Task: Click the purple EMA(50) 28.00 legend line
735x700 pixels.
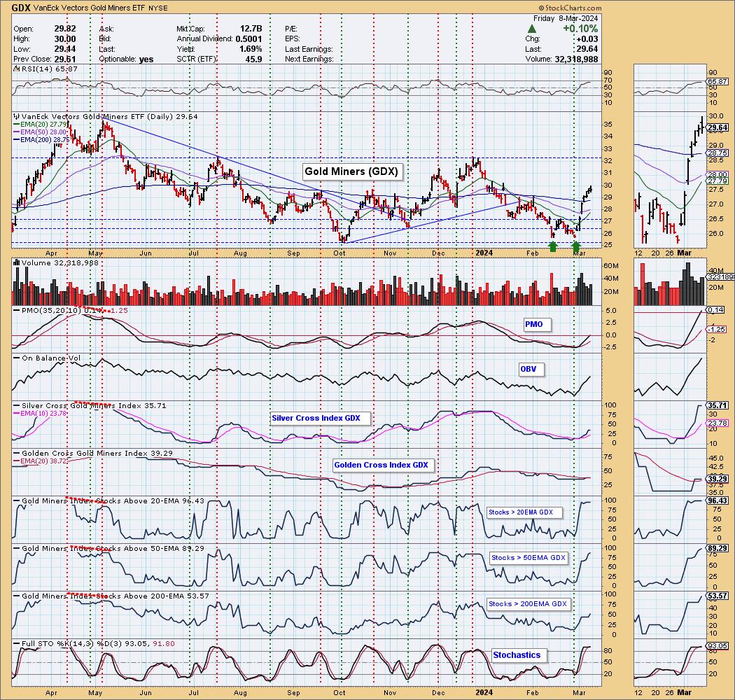Action: click(39, 132)
